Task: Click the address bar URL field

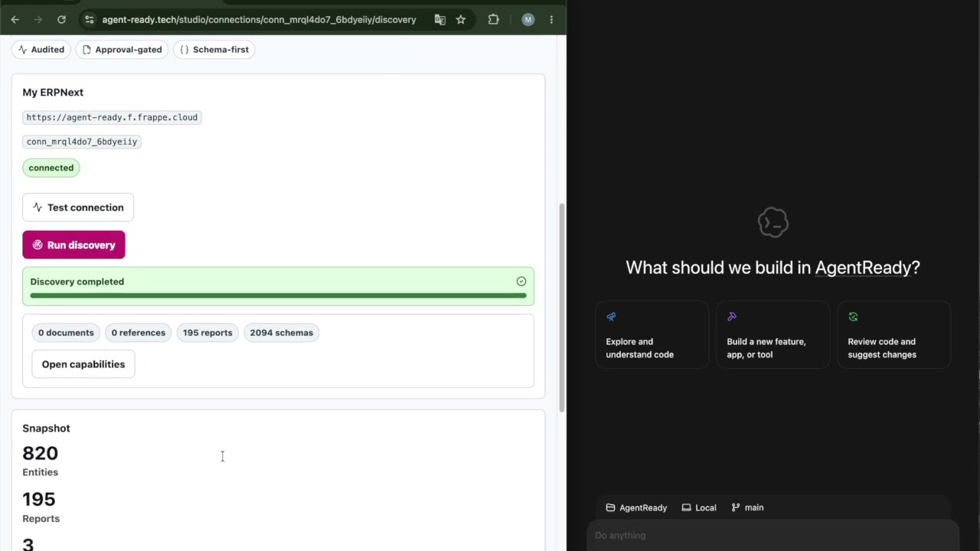Action: click(259, 20)
